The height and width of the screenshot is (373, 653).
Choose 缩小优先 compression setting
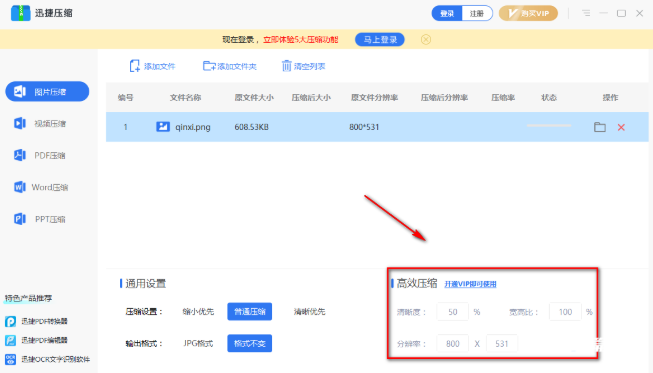[198, 311]
